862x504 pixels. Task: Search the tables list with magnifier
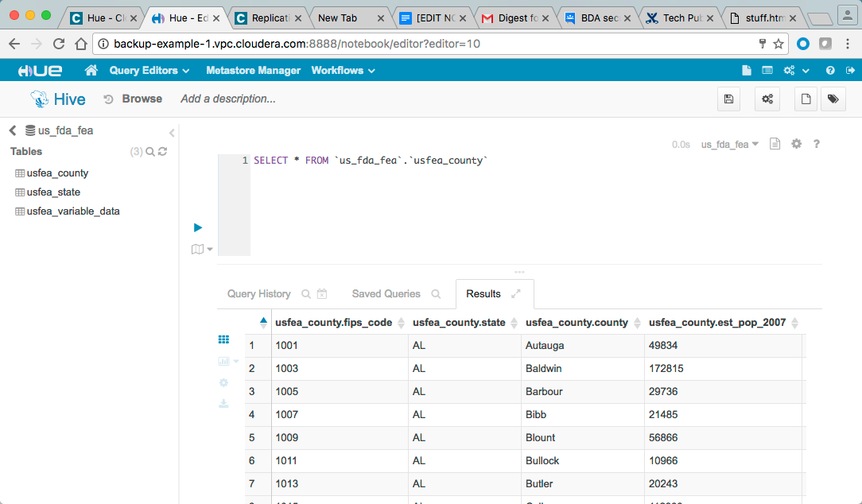pyautogui.click(x=149, y=151)
